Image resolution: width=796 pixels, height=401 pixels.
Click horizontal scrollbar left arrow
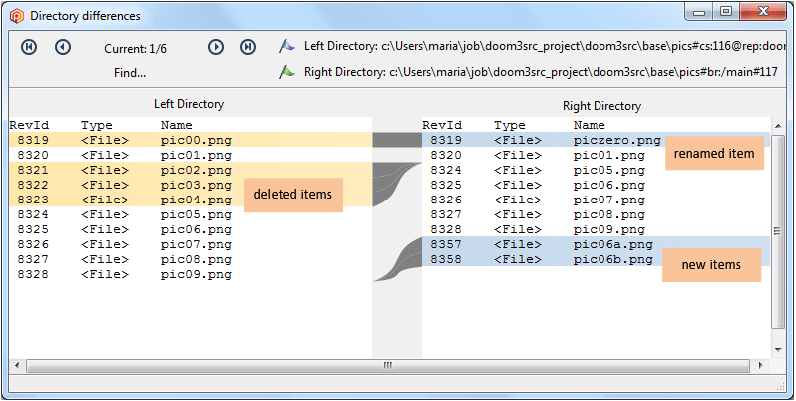(x=17, y=365)
